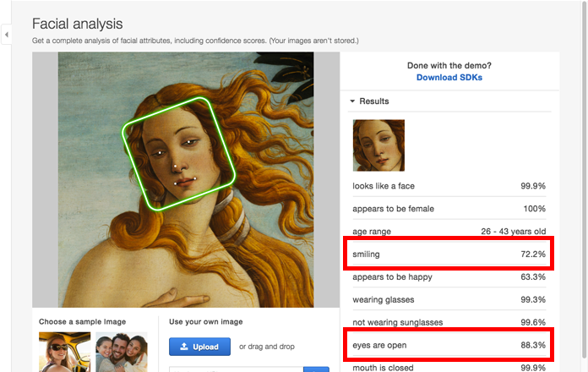Click the 'age range' result row
Image resolution: width=588 pixels, height=372 pixels.
click(449, 232)
